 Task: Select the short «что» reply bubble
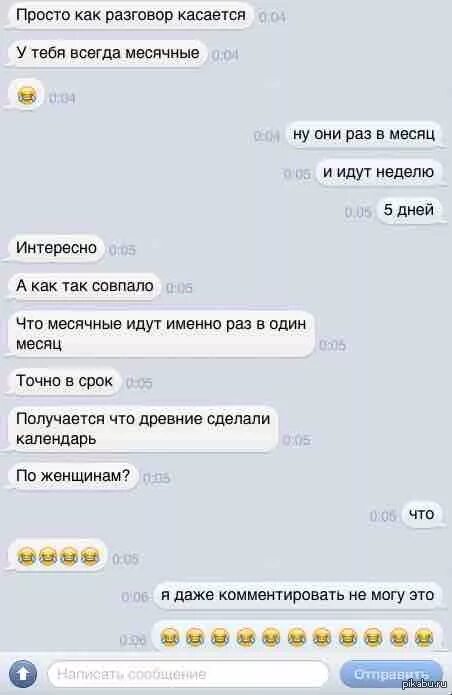[x=421, y=514]
